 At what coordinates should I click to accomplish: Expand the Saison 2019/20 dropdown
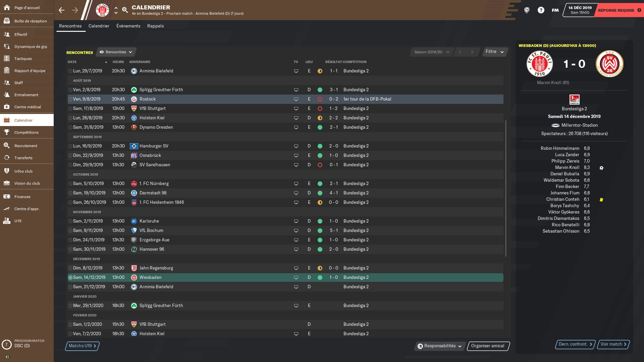coord(431,52)
